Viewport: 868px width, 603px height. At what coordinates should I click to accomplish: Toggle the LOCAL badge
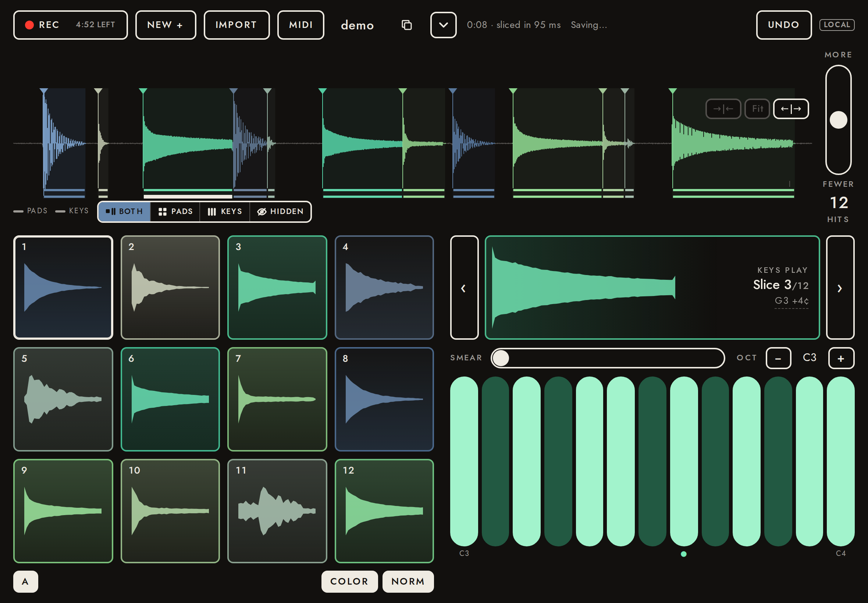click(837, 25)
